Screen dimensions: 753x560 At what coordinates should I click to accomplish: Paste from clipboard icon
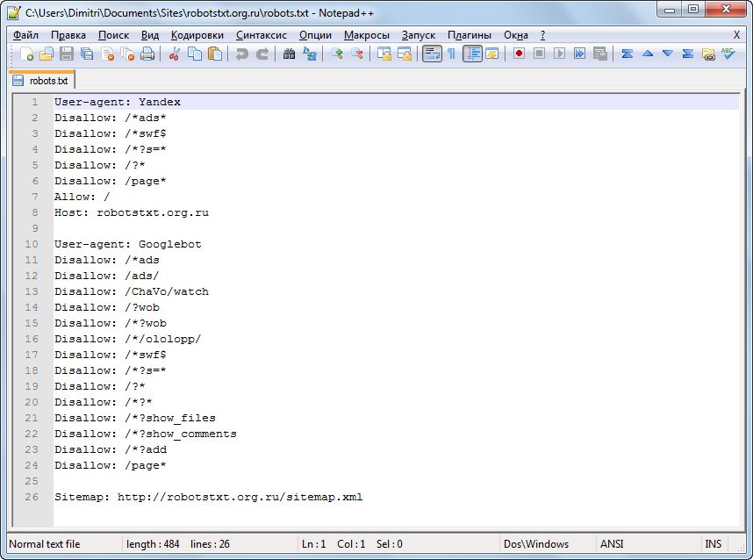click(x=215, y=54)
